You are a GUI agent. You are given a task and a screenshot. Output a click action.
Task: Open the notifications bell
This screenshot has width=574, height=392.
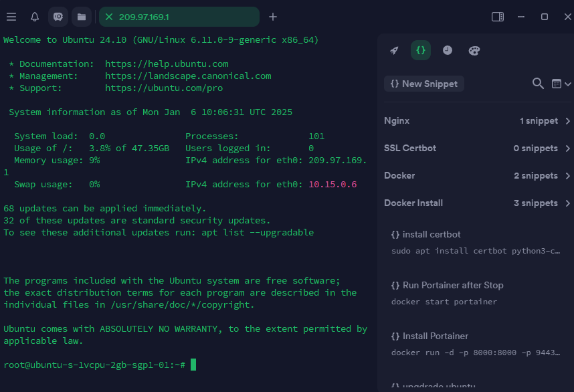point(34,17)
